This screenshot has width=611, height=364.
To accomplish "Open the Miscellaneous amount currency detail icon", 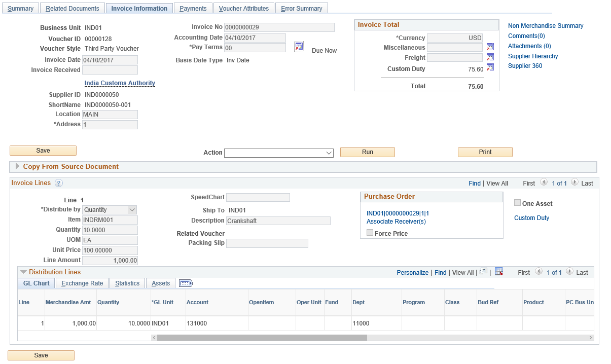I will pyautogui.click(x=490, y=47).
